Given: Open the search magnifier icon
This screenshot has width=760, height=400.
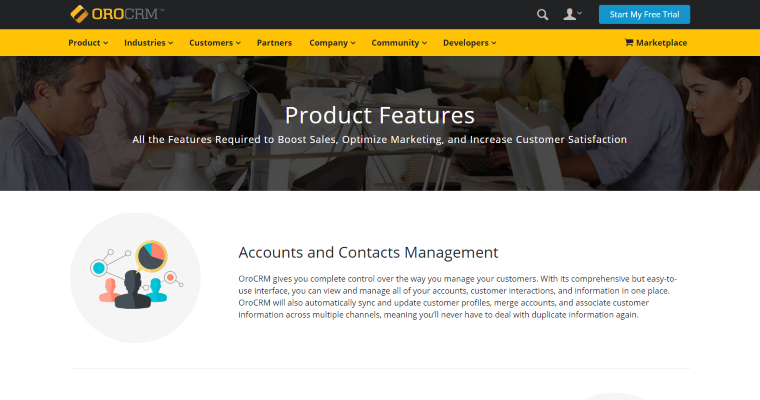Looking at the screenshot, I should tap(542, 15).
